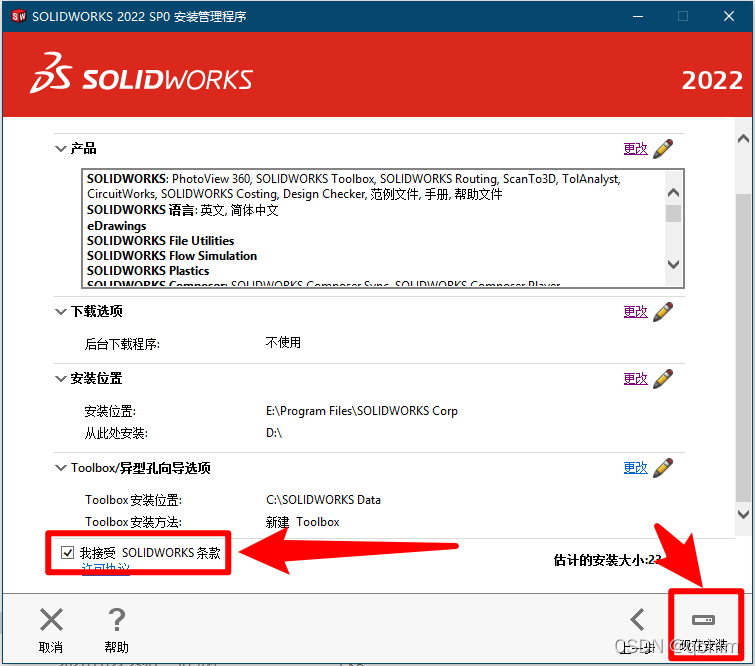Toggle 我接受 SOLIDWORKS 条款 checkbox
This screenshot has width=755, height=666.
pyautogui.click(x=67, y=552)
